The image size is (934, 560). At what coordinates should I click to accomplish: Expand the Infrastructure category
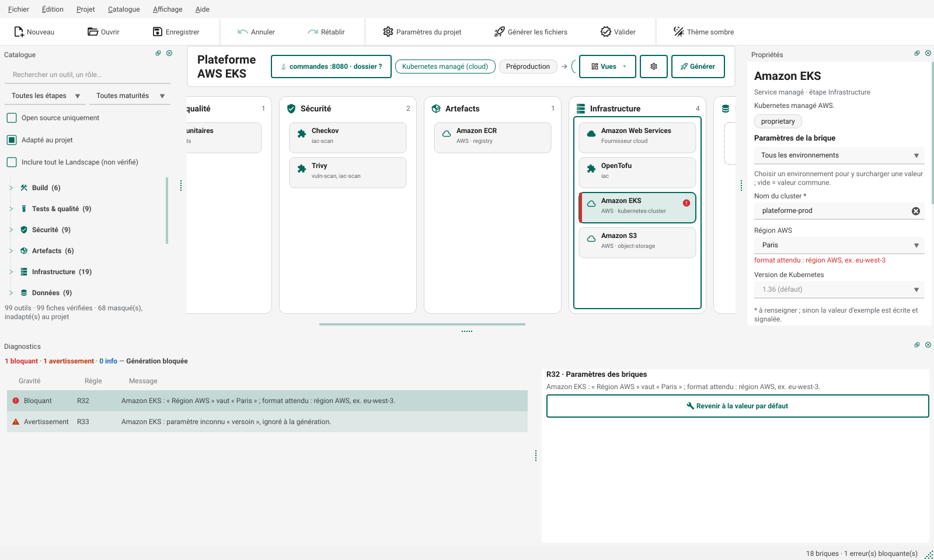coord(11,272)
